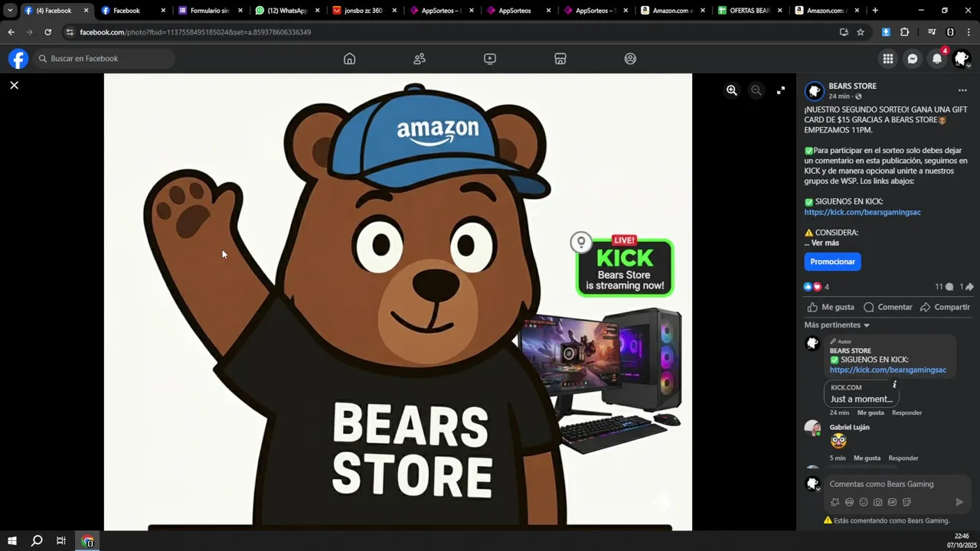Reply to Gabriel Luján's comment
This screenshot has width=980, height=551.
point(903,458)
